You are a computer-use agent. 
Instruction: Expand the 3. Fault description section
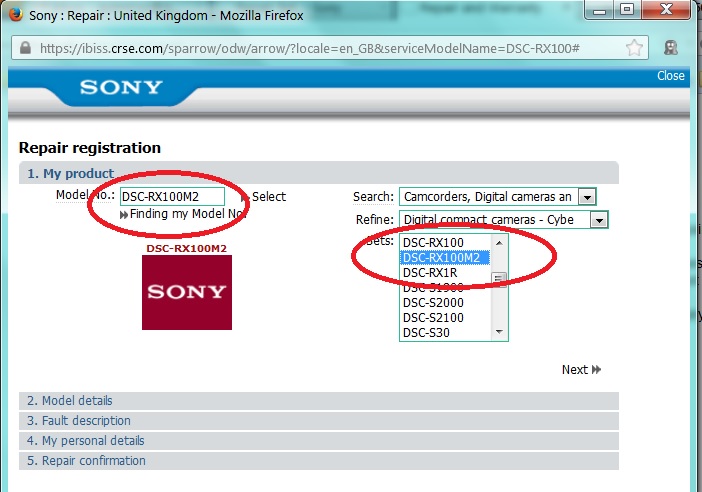[x=79, y=421]
